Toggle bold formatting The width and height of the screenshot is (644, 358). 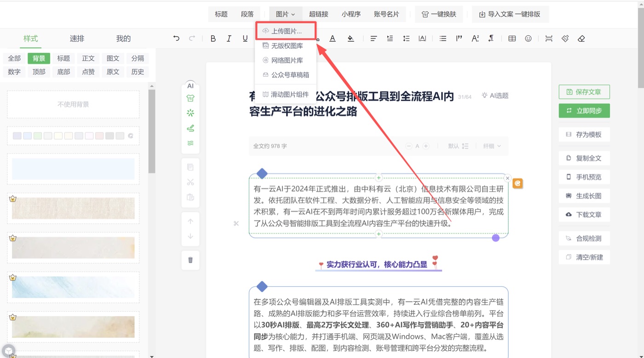tap(213, 39)
